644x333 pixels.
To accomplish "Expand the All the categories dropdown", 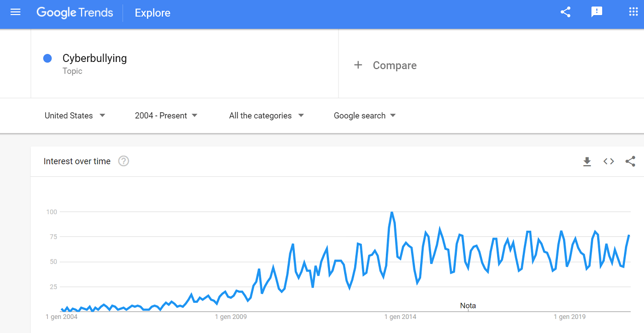I will (x=267, y=115).
